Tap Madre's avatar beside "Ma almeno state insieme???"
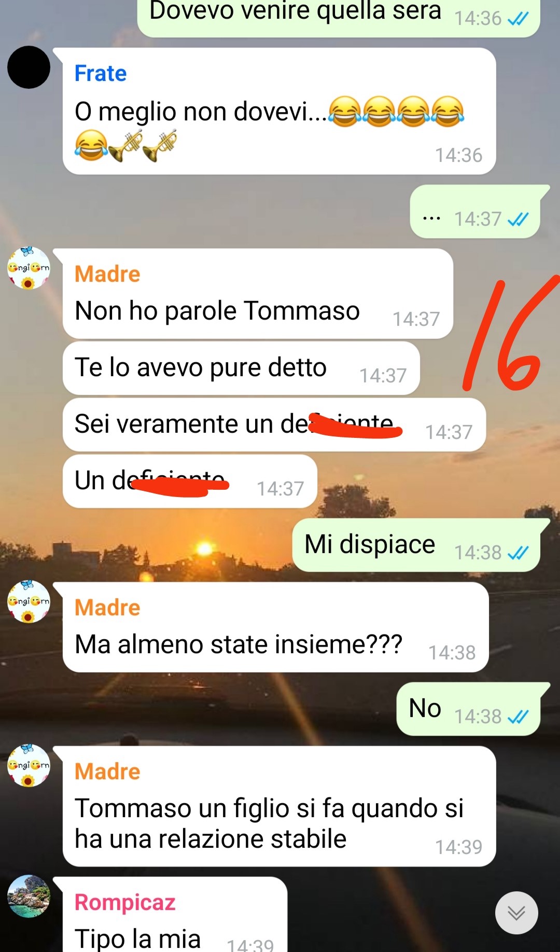The height and width of the screenshot is (952, 560). tap(29, 601)
